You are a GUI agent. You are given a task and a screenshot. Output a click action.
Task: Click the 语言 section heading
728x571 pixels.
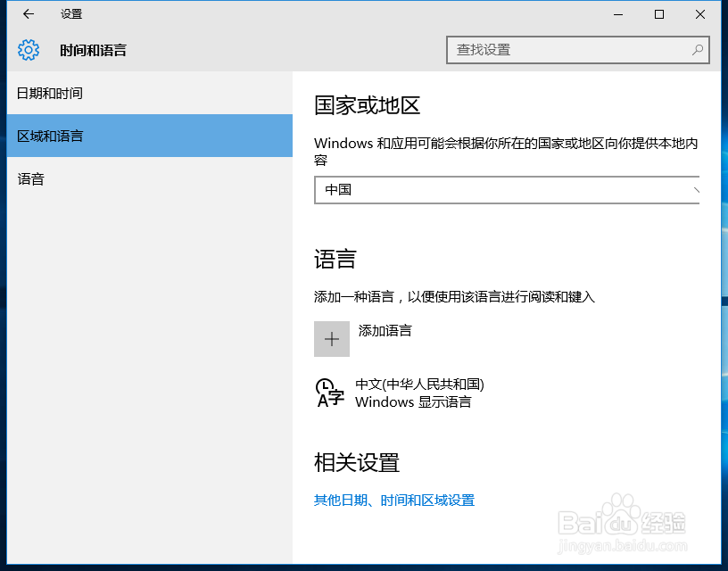tap(335, 259)
